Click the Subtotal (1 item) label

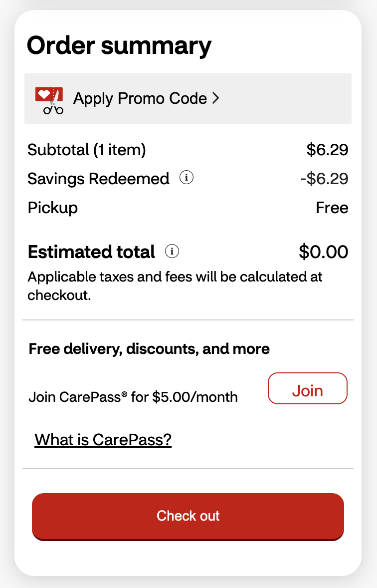(87, 149)
